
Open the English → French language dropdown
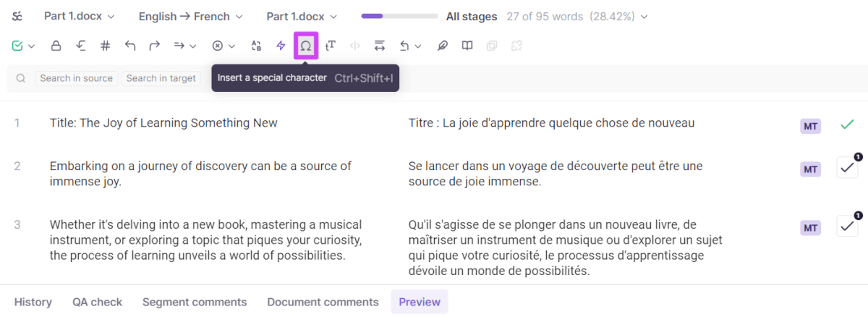pyautogui.click(x=190, y=16)
